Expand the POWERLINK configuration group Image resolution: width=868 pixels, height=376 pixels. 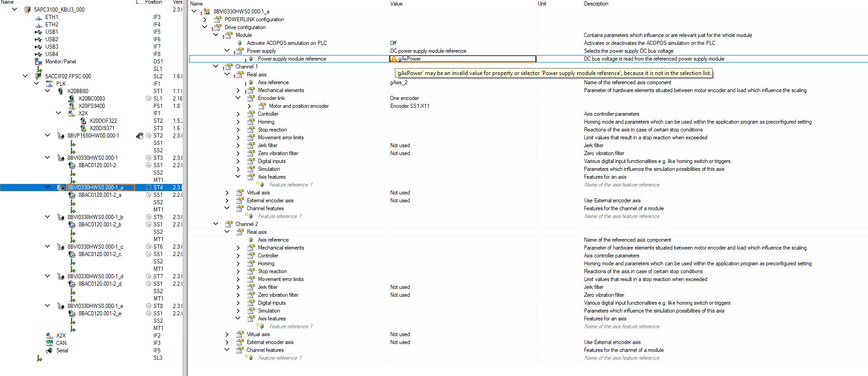pos(205,19)
